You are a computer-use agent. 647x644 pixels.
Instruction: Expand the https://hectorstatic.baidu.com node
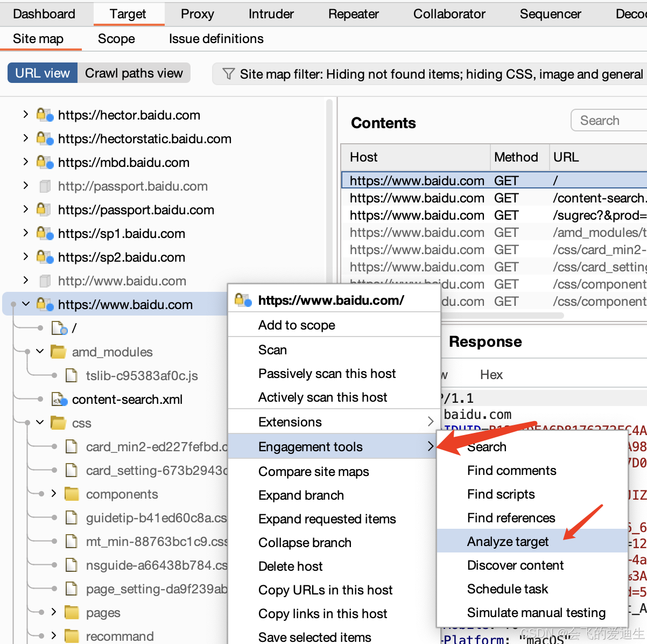(x=25, y=138)
